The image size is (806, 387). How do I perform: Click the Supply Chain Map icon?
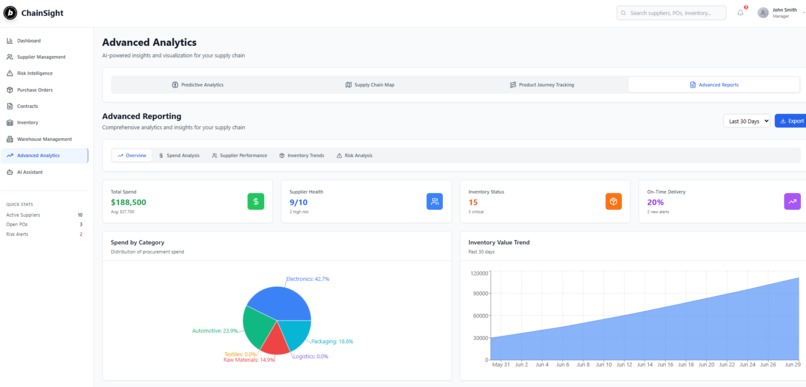click(x=349, y=85)
